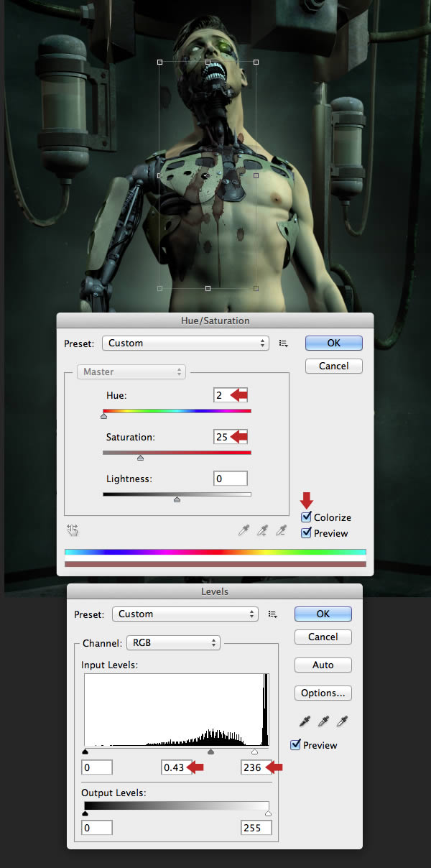Click the Saturation slider handle

pos(140,458)
